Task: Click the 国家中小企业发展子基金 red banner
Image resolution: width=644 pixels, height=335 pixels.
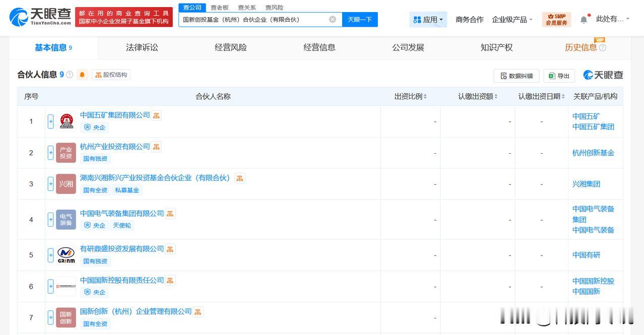Action: click(123, 17)
